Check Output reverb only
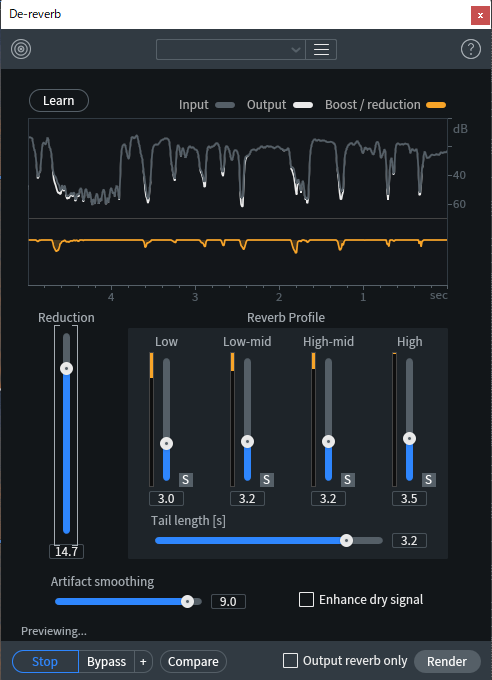 pos(290,660)
